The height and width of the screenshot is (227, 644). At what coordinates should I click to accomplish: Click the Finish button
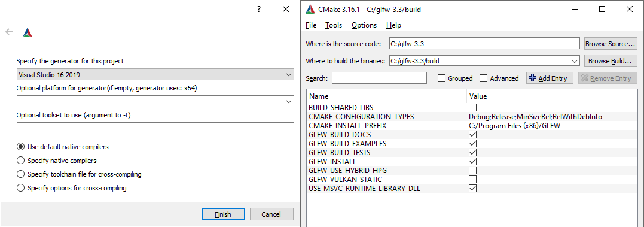pyautogui.click(x=223, y=214)
